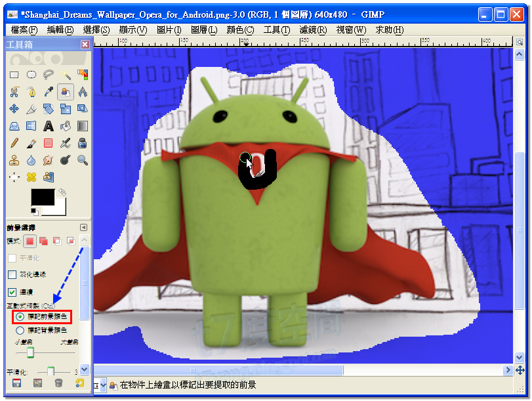Select the Pencil tool
This screenshot has width=532, height=401.
[14, 143]
